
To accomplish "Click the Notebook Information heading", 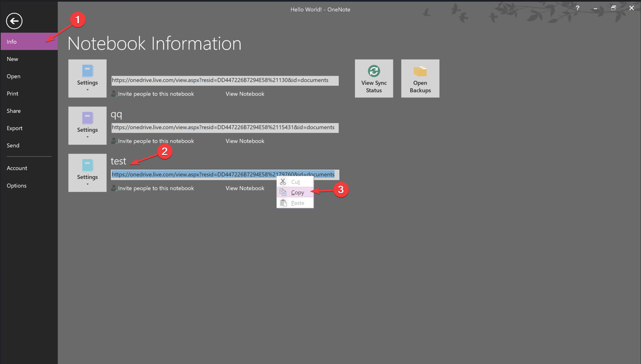I will tap(155, 43).
